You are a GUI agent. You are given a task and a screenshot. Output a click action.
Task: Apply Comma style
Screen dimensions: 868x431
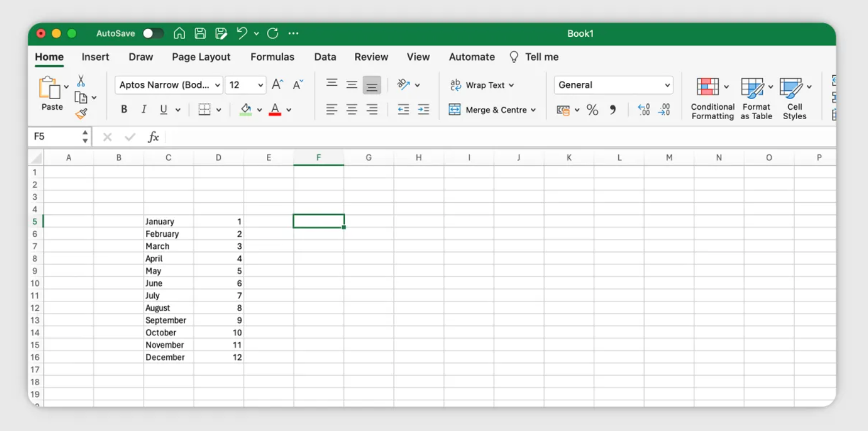613,110
